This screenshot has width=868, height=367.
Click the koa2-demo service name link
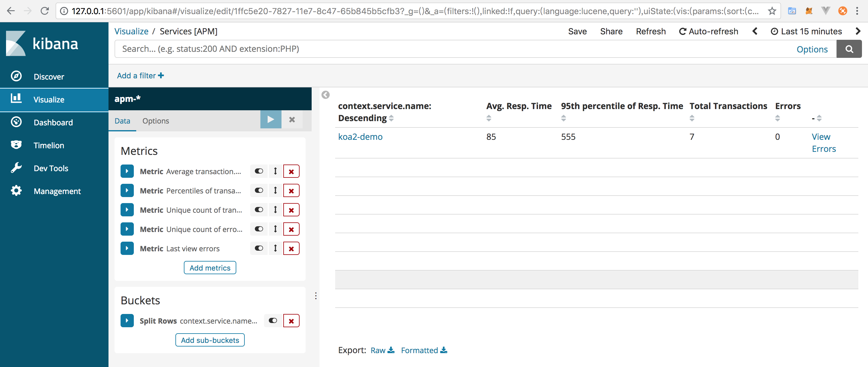coord(360,136)
